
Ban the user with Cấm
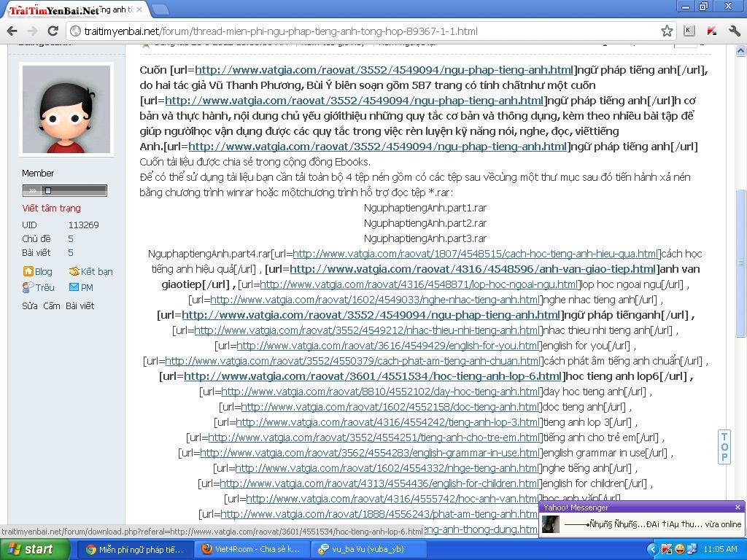pyautogui.click(x=52, y=306)
